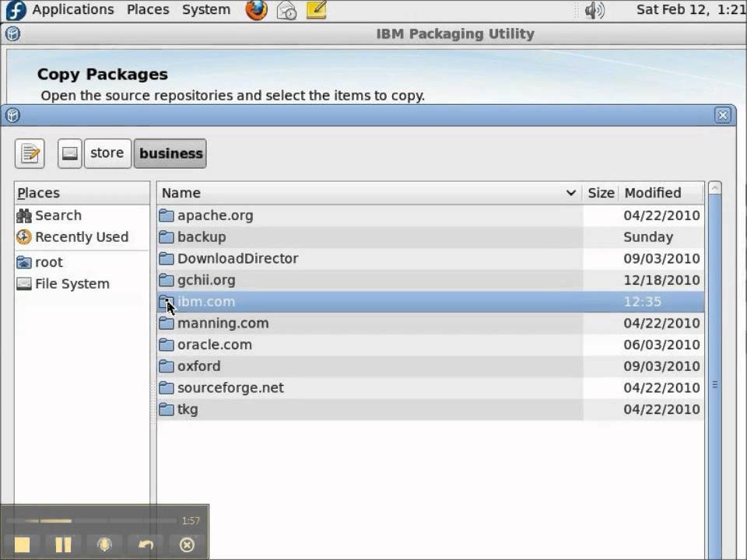This screenshot has height=560, width=747.
Task: Select the business path button
Action: pos(170,153)
